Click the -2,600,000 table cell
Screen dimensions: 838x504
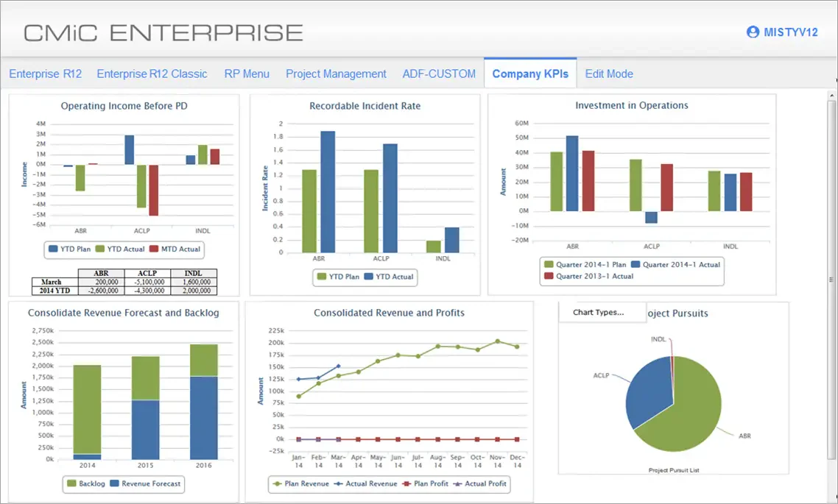[x=101, y=291]
